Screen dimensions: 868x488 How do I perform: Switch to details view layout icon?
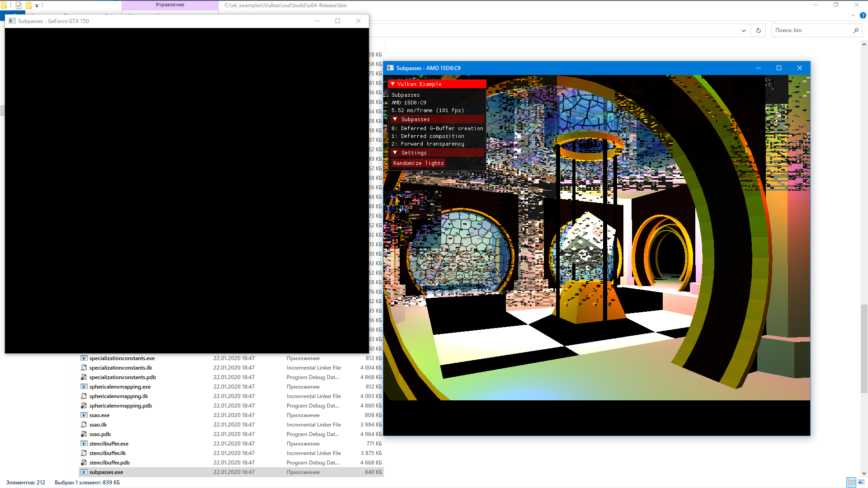851,483
